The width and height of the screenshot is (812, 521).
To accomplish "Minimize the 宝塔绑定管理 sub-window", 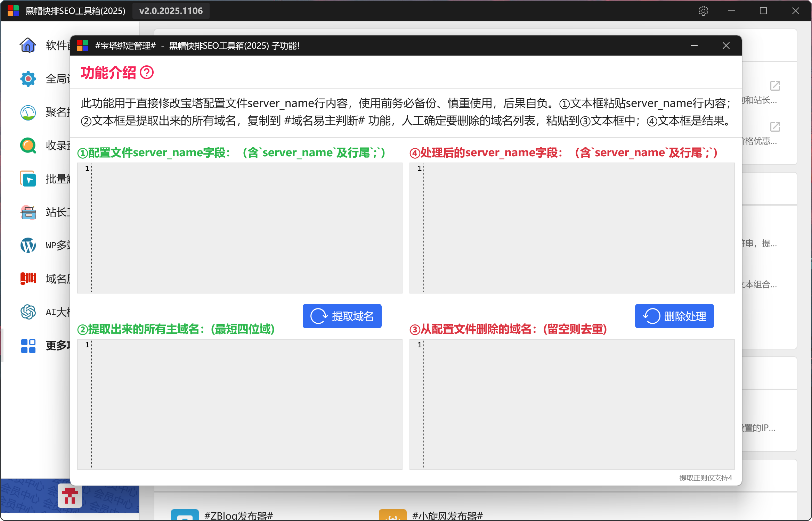I will coord(694,46).
